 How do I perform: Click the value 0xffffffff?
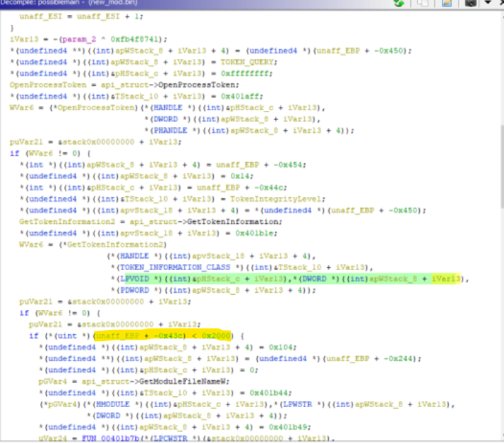click(244, 74)
